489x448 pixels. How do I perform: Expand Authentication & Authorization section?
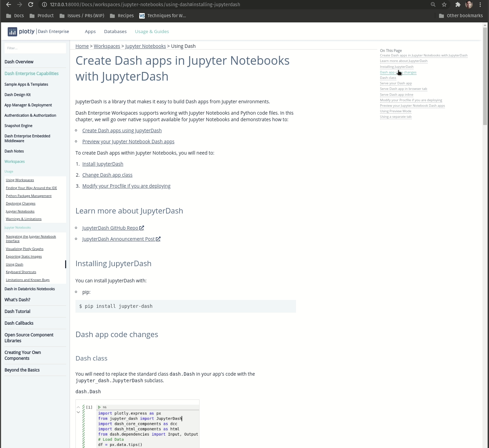[30, 115]
